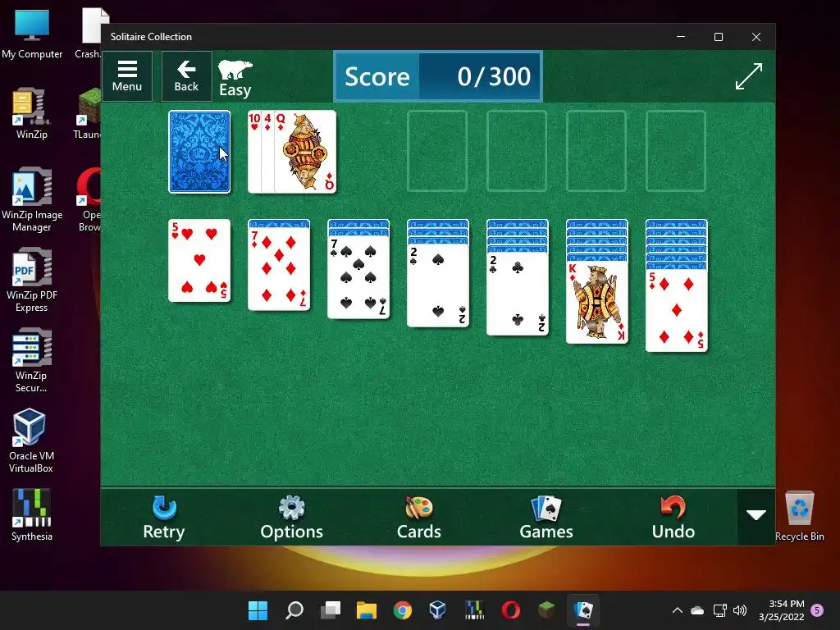Image resolution: width=840 pixels, height=630 pixels.
Task: Click the OneDrive cloud tray icon
Action: [697, 610]
